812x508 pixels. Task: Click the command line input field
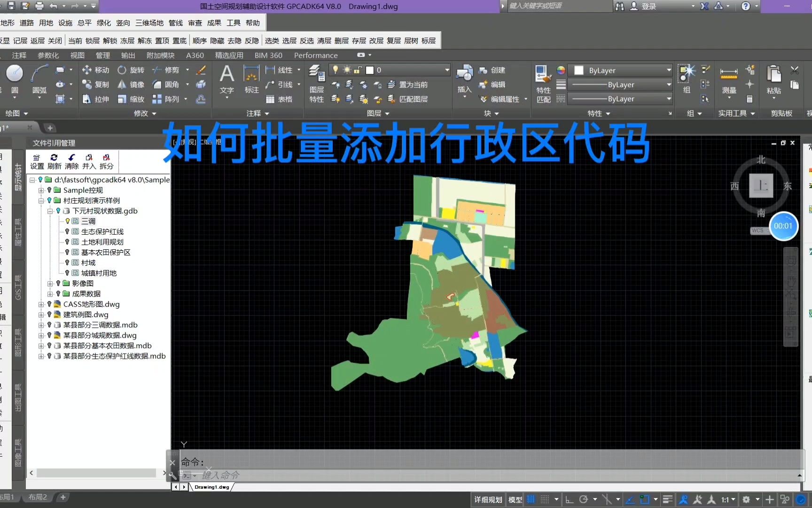point(489,476)
